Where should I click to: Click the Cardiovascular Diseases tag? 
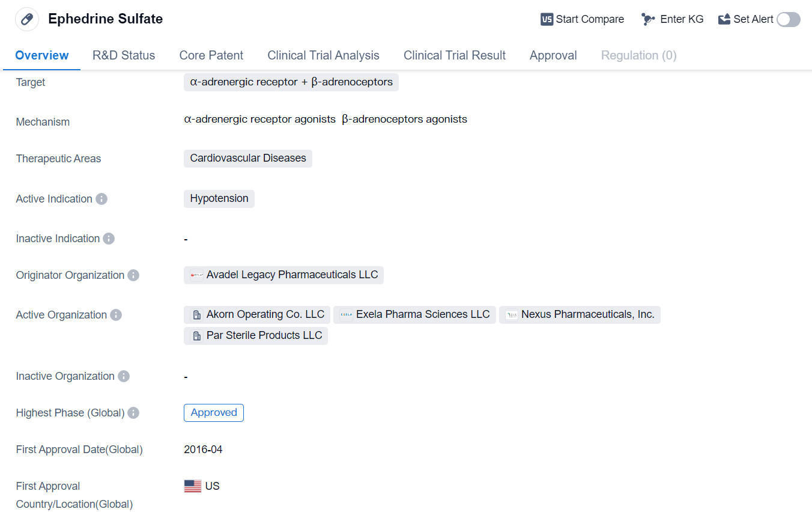tap(248, 158)
